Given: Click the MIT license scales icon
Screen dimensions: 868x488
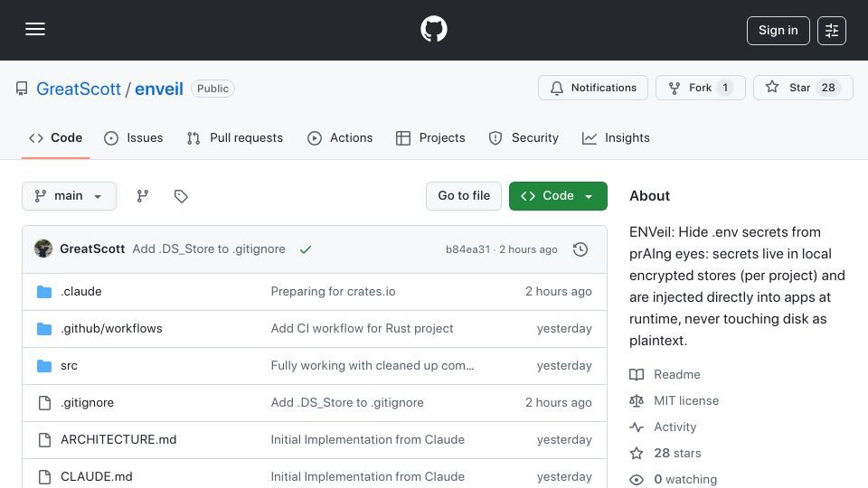Looking at the screenshot, I should click(x=637, y=400).
